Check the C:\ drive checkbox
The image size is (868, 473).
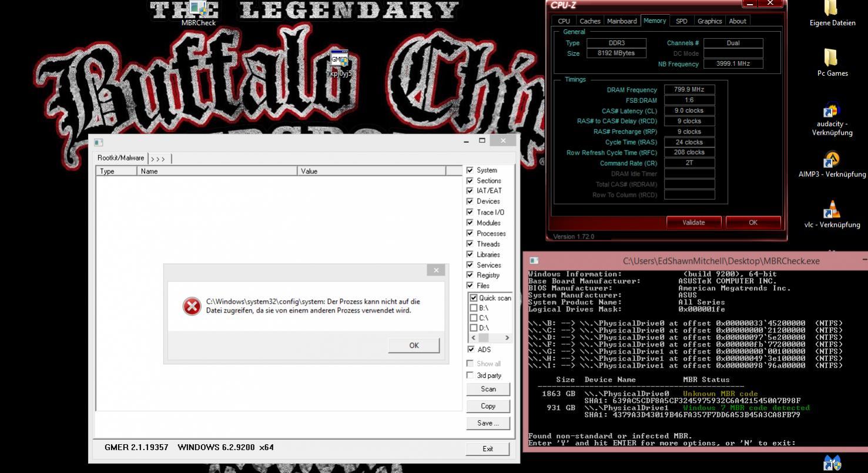[474, 318]
